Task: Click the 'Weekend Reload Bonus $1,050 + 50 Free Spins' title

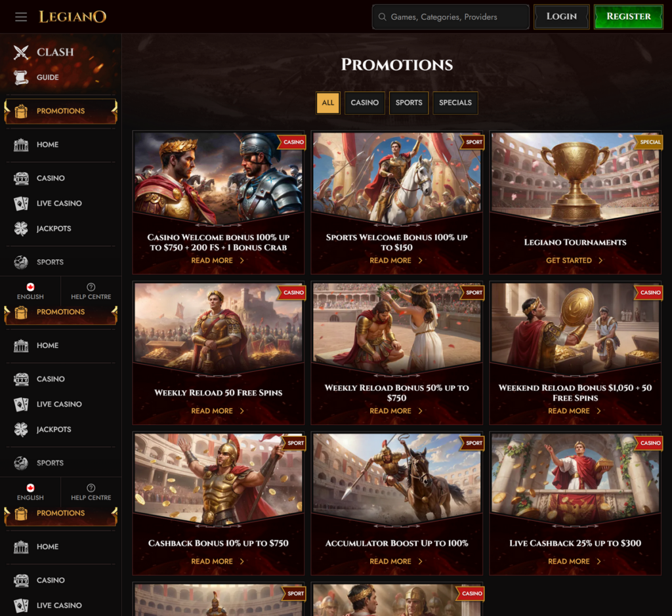Action: pyautogui.click(x=575, y=393)
